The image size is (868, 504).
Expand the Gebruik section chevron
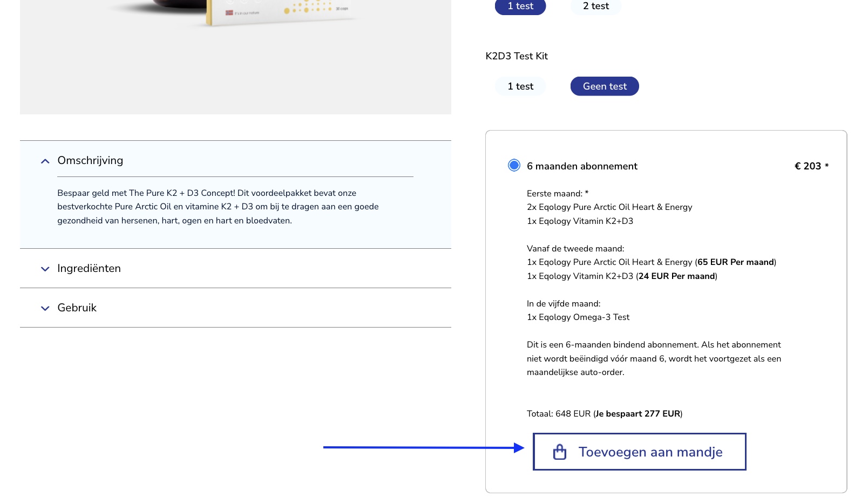45,308
